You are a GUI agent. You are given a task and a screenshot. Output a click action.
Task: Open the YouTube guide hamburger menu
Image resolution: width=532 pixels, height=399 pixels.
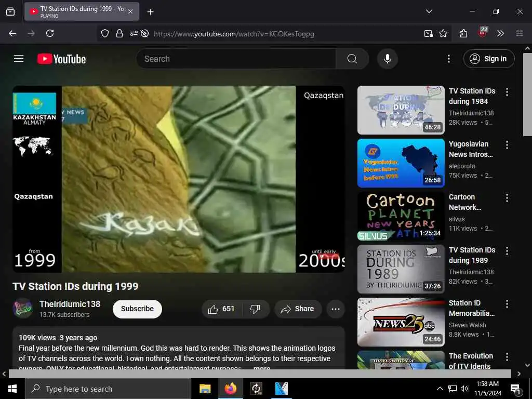coord(19,59)
